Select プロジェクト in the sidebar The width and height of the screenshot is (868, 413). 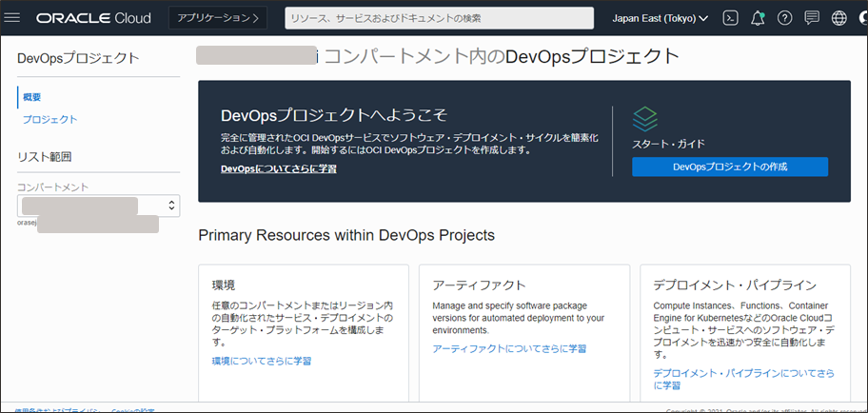(x=50, y=119)
